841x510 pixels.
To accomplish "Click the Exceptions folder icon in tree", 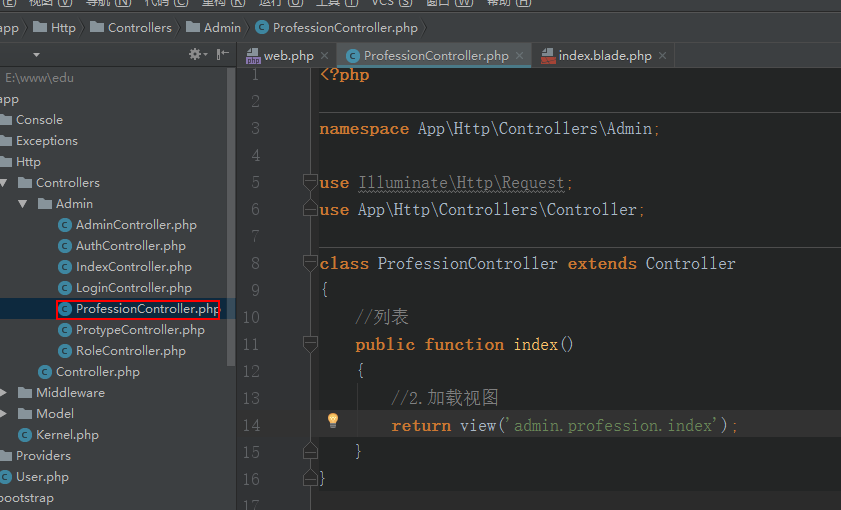I will coord(5,141).
